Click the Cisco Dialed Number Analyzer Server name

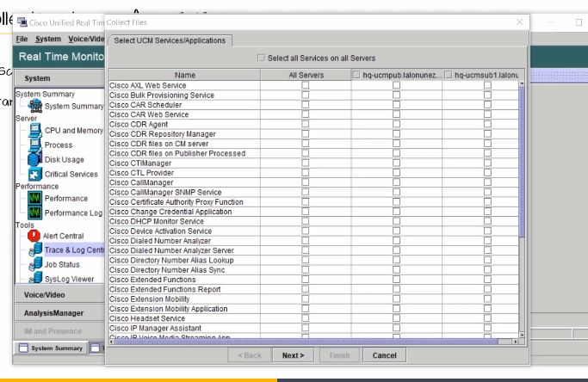coord(171,250)
